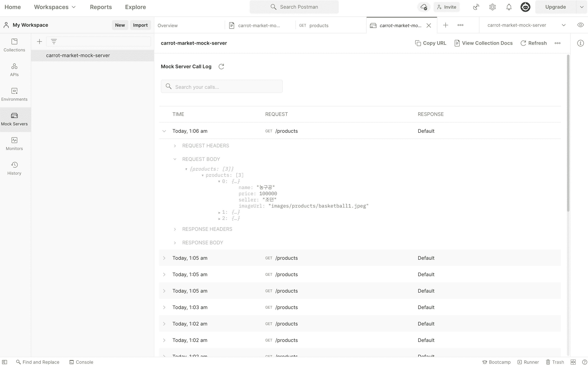The image size is (588, 367).
Task: Click the environment quick look eye icon
Action: (580, 25)
